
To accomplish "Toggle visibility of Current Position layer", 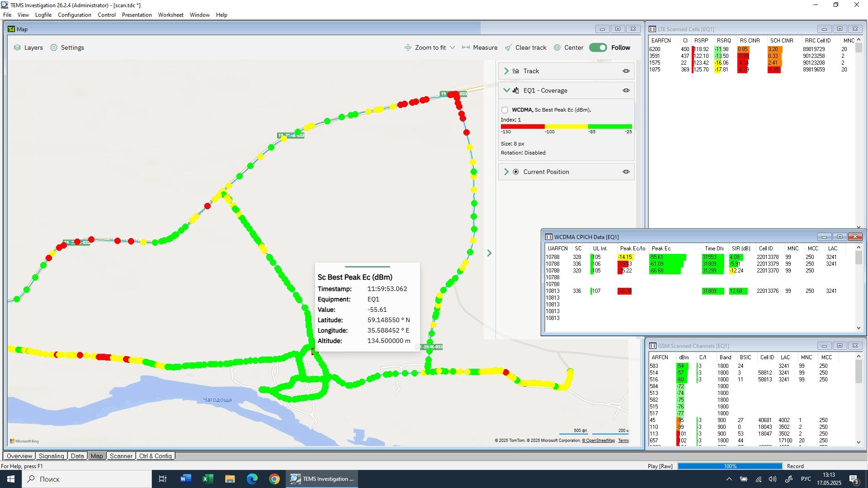I will tap(626, 172).
